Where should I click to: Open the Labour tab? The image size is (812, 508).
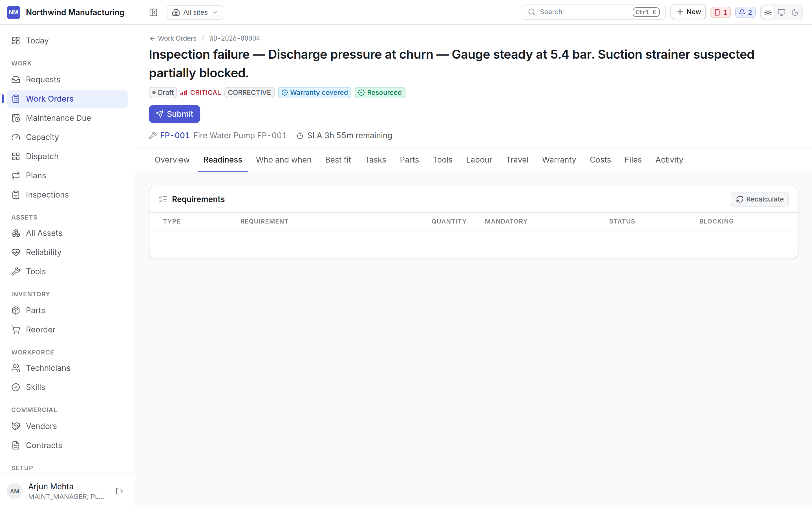(479, 160)
